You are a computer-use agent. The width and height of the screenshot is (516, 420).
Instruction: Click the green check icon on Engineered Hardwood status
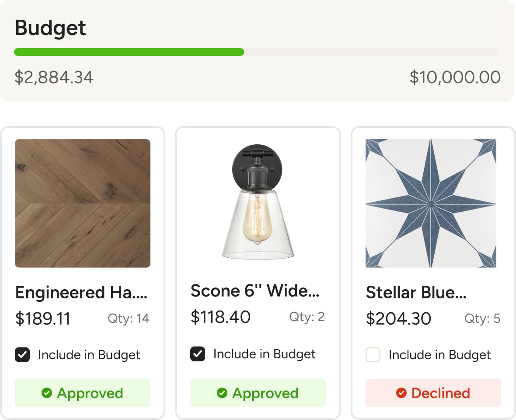(47, 393)
